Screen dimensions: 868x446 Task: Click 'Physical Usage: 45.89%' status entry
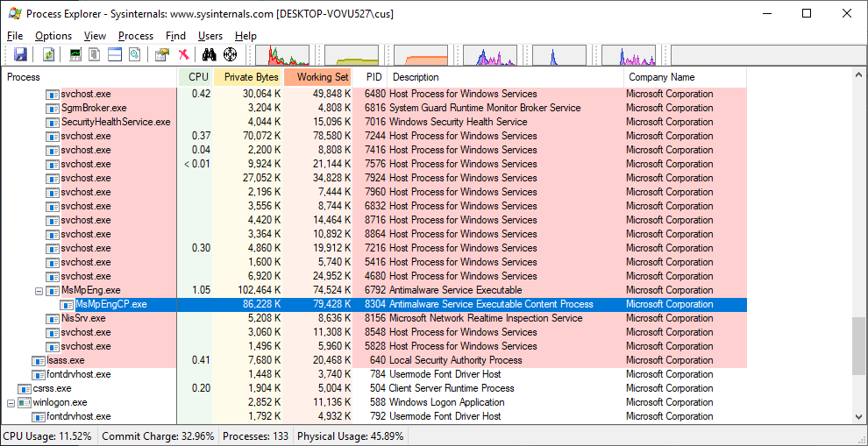(351, 436)
